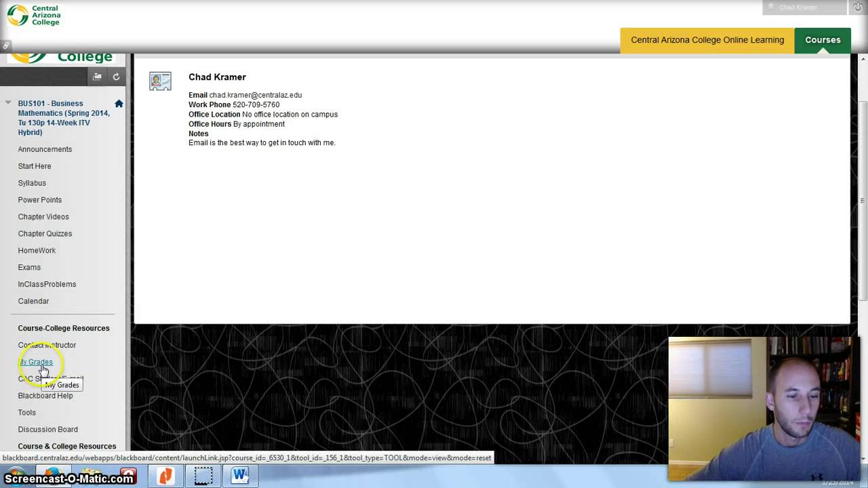Click the Central Arizona College logo
The image size is (868, 488).
(x=34, y=15)
